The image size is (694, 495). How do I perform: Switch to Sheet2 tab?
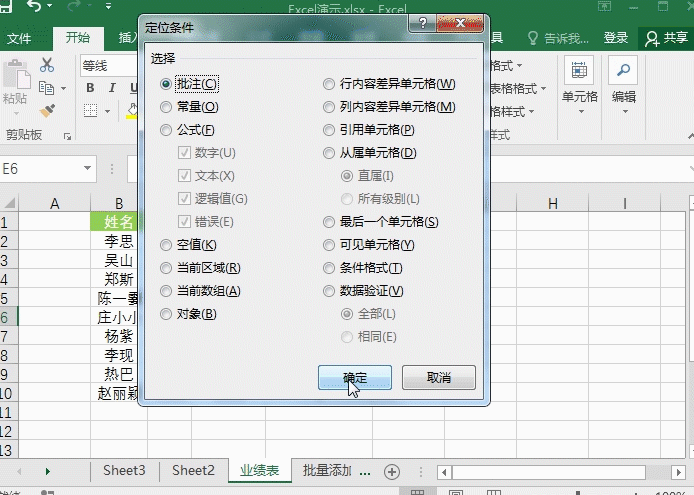click(193, 470)
